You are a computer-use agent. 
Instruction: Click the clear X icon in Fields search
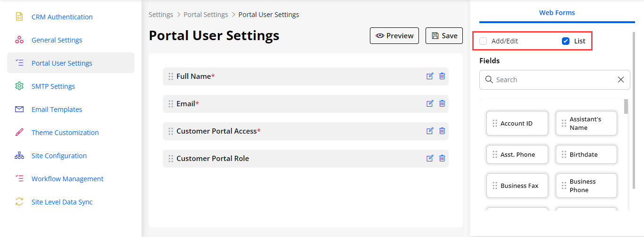pyautogui.click(x=621, y=80)
